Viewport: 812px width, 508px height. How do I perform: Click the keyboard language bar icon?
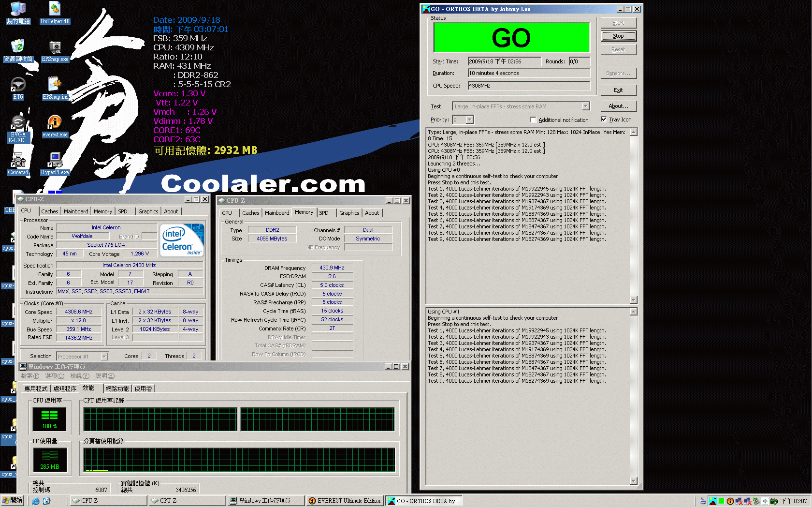coord(703,501)
